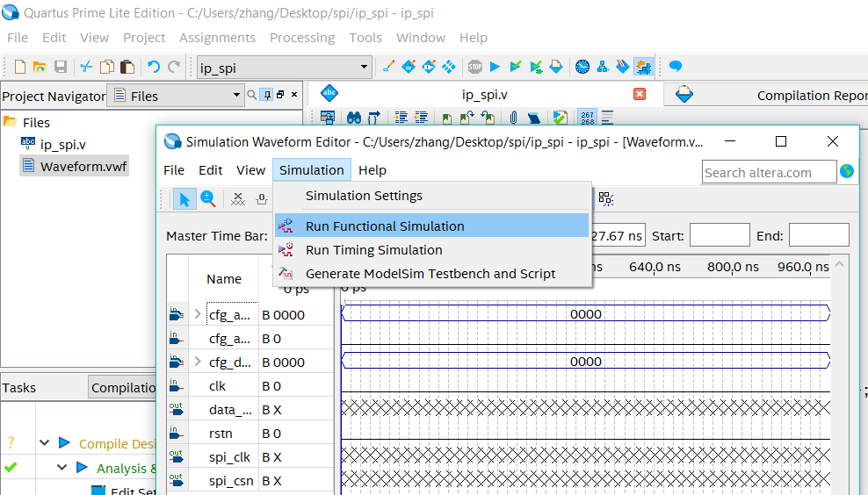This screenshot has width=868, height=495.
Task: Click the Copy icon in main toolbar
Action: tap(107, 67)
